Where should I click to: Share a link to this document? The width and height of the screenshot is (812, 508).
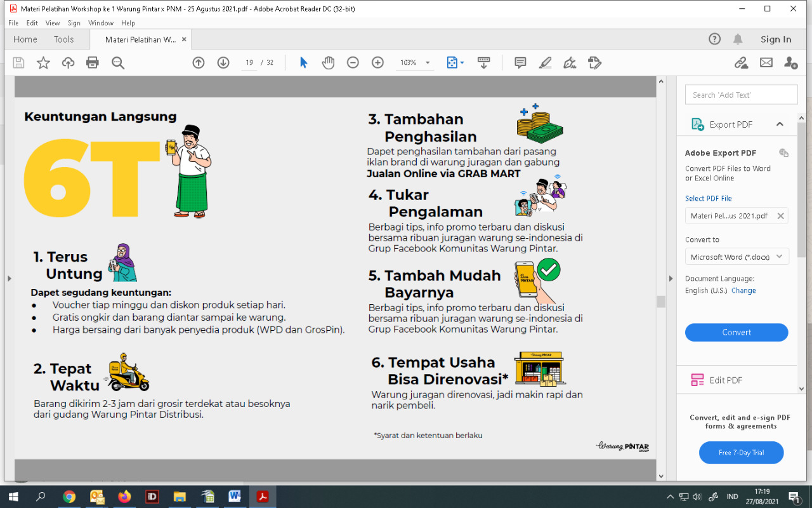click(x=741, y=62)
